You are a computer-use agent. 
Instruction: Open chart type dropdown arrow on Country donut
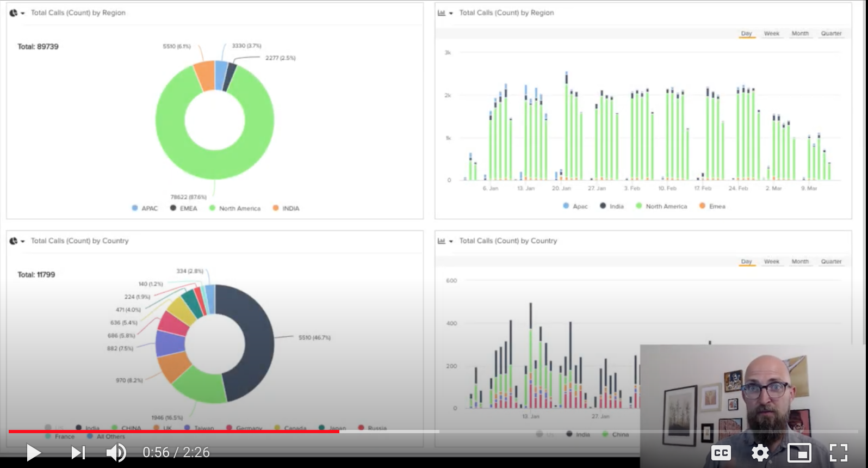coord(23,242)
